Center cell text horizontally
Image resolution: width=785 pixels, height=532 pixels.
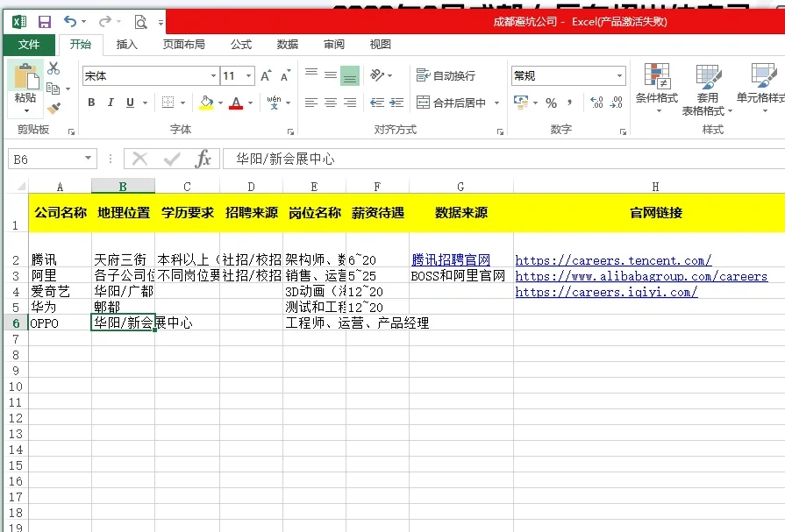click(x=331, y=103)
